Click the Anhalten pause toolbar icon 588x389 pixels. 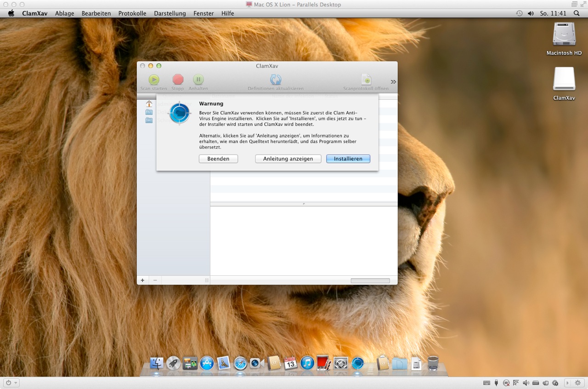[198, 80]
